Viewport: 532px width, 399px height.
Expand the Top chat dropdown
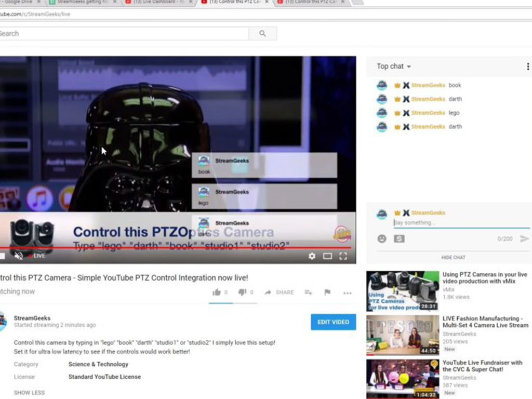point(394,66)
